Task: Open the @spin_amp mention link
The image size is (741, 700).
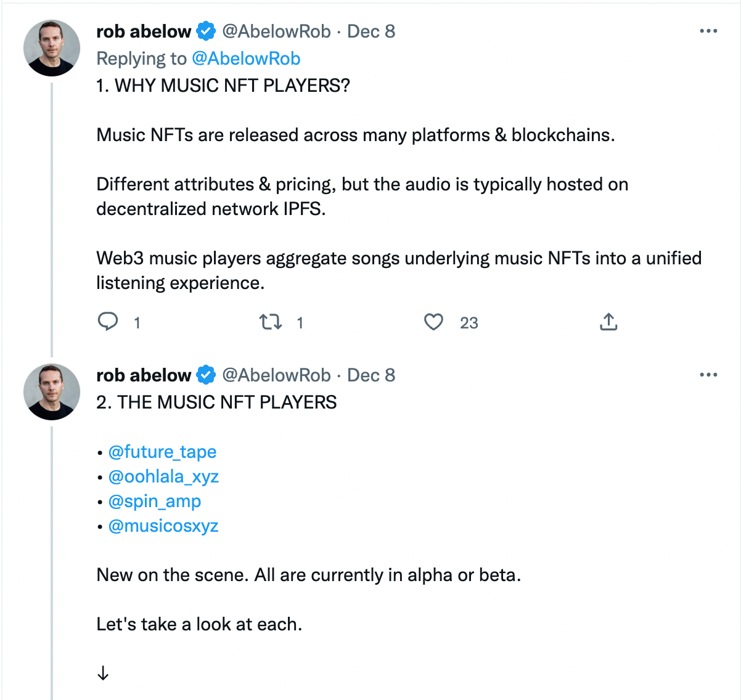Action: [155, 501]
